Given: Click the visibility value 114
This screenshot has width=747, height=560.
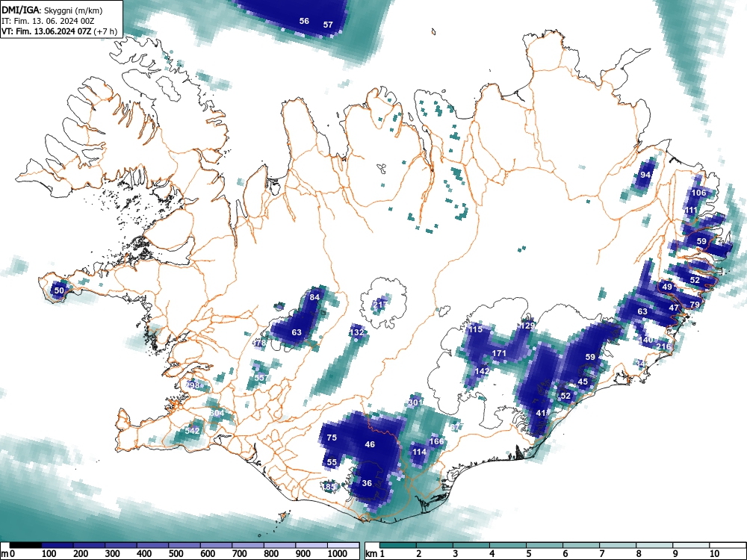Looking at the screenshot, I should pos(419,452).
